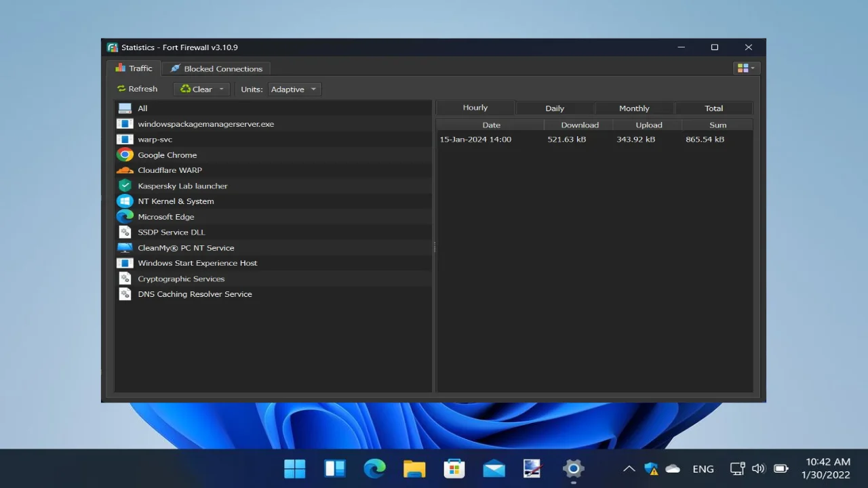Viewport: 868px width, 488px height.
Task: Click the Cloudflare WARP cloud icon
Action: [125, 170]
